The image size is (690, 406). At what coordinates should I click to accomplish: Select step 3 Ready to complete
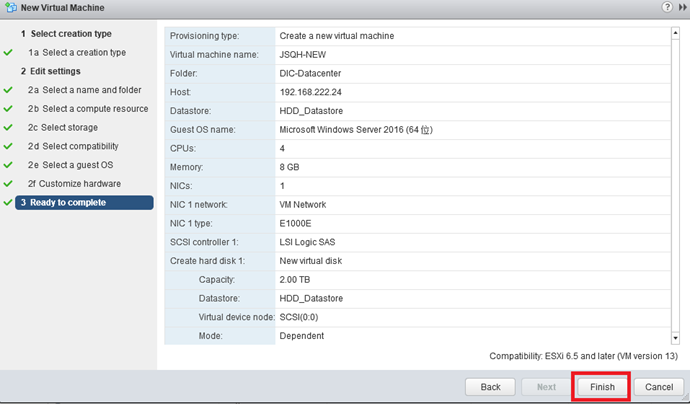point(84,203)
